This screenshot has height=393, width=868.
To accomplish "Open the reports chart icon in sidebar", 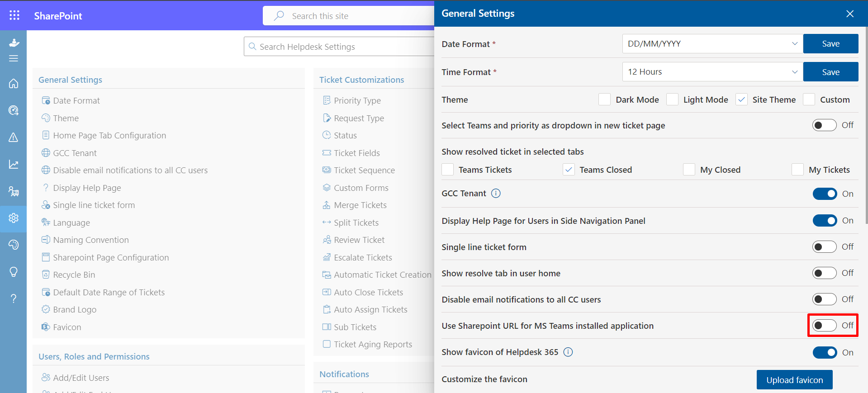I will 14,164.
